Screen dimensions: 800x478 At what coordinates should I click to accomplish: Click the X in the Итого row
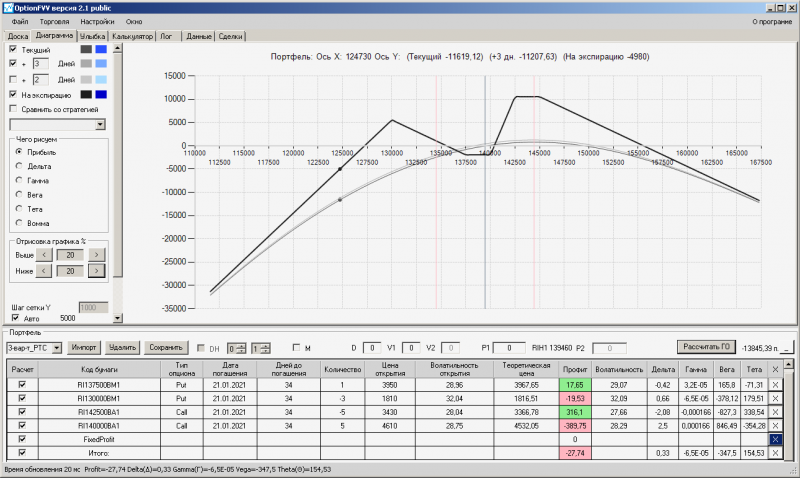click(775, 453)
